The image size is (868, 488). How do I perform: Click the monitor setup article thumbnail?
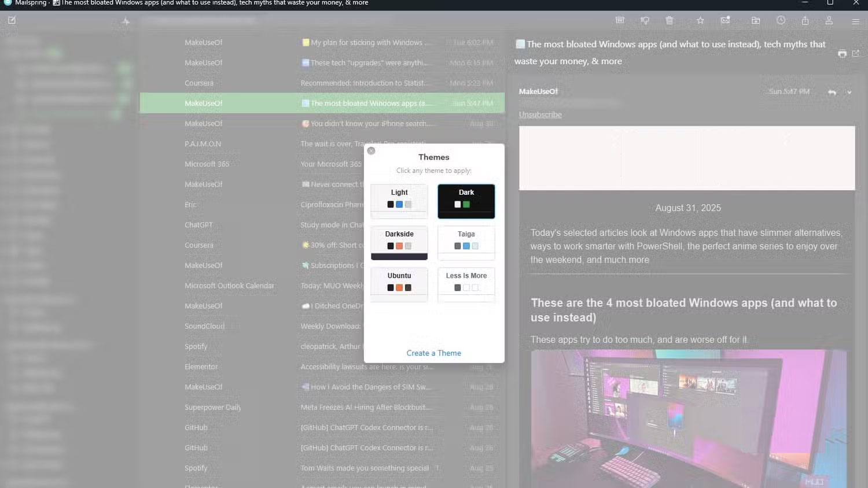coord(689,418)
